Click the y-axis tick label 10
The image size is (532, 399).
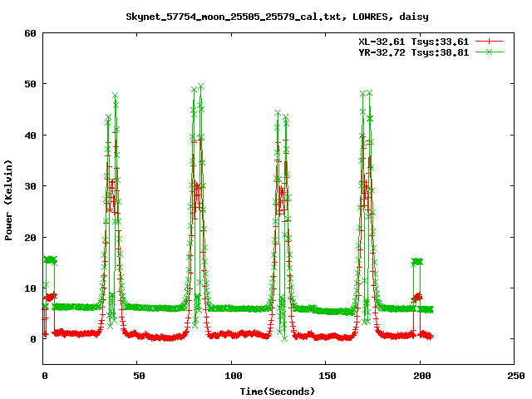pyautogui.click(x=30, y=288)
